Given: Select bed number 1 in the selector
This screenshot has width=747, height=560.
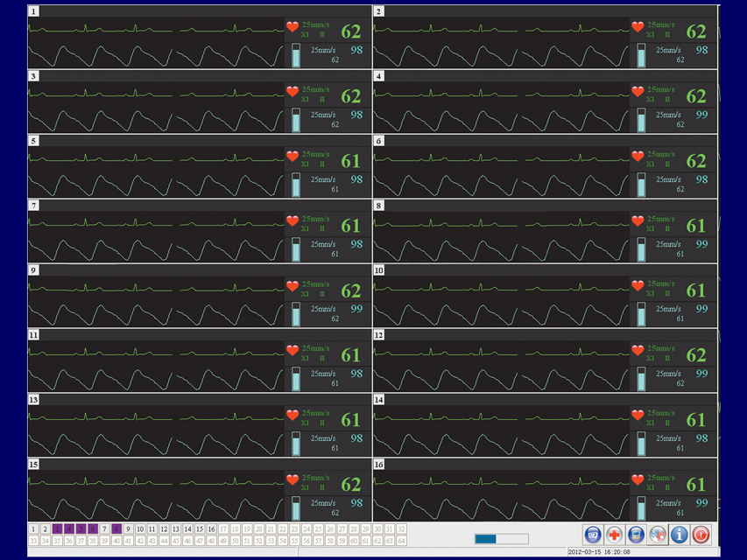Looking at the screenshot, I should point(33,529).
